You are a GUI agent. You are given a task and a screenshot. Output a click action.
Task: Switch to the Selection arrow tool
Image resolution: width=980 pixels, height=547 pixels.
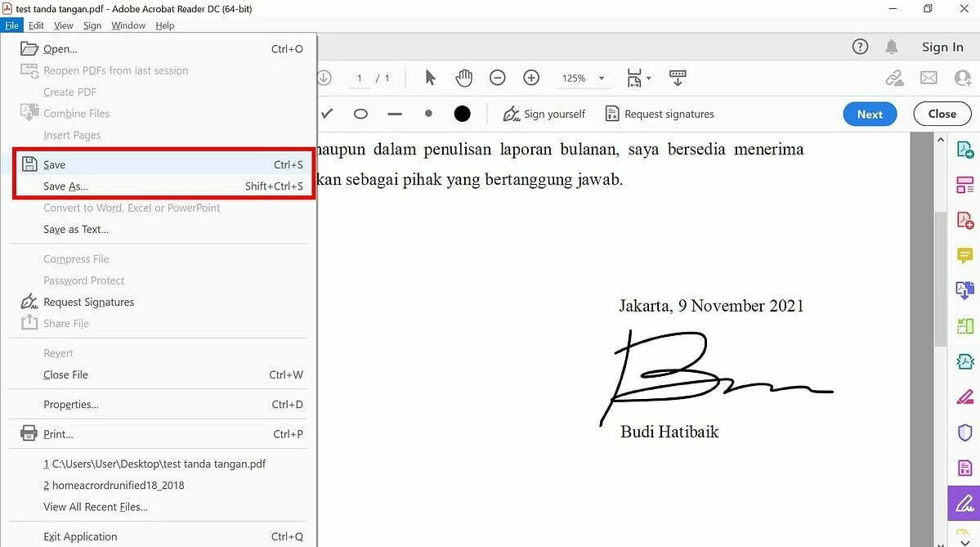click(x=429, y=78)
